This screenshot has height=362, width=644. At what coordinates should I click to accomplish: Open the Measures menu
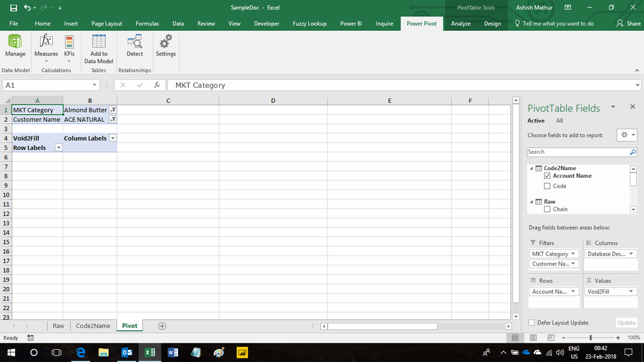point(46,48)
